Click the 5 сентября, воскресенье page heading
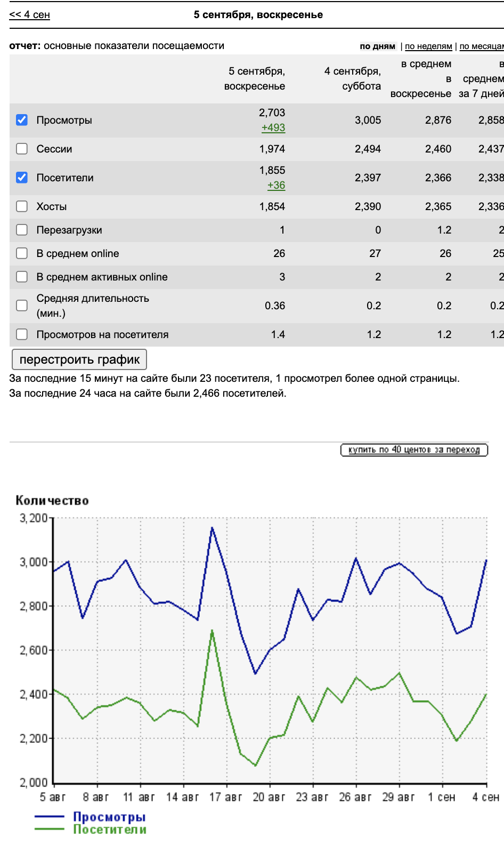This screenshot has height=850, width=504. tap(258, 14)
